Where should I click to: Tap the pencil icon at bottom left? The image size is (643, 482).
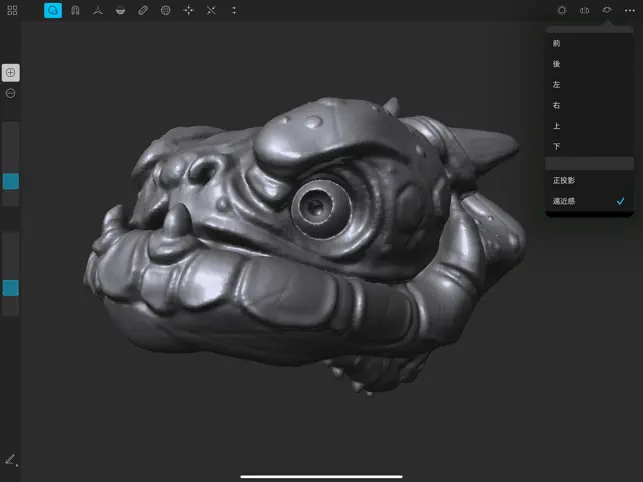click(11, 459)
